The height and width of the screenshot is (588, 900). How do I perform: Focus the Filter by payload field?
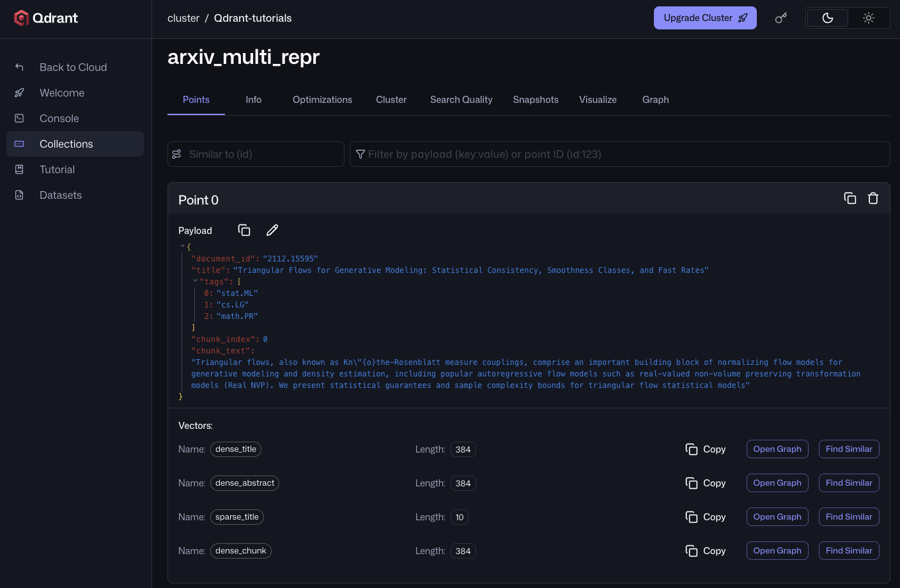[x=620, y=154]
